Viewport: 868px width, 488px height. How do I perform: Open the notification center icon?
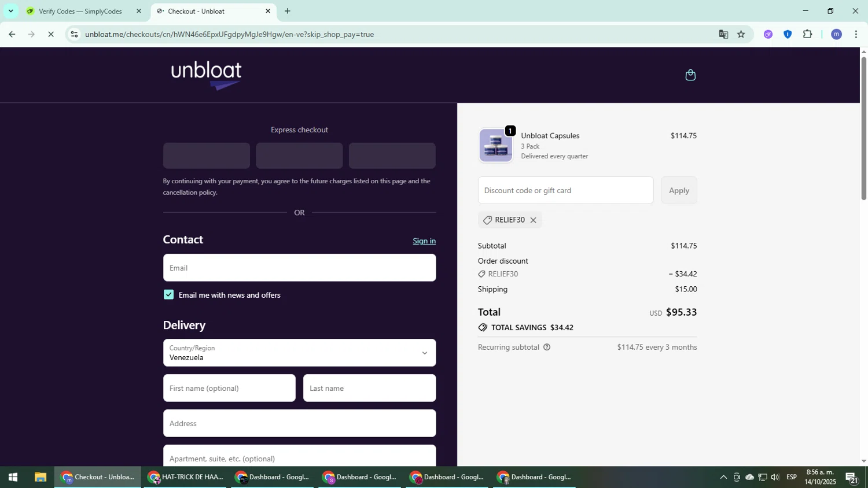(852, 478)
